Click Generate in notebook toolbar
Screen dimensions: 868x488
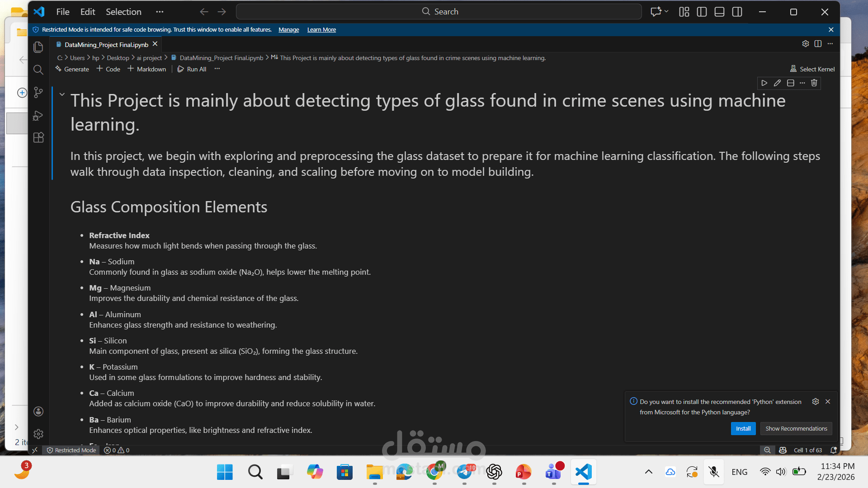(x=72, y=69)
